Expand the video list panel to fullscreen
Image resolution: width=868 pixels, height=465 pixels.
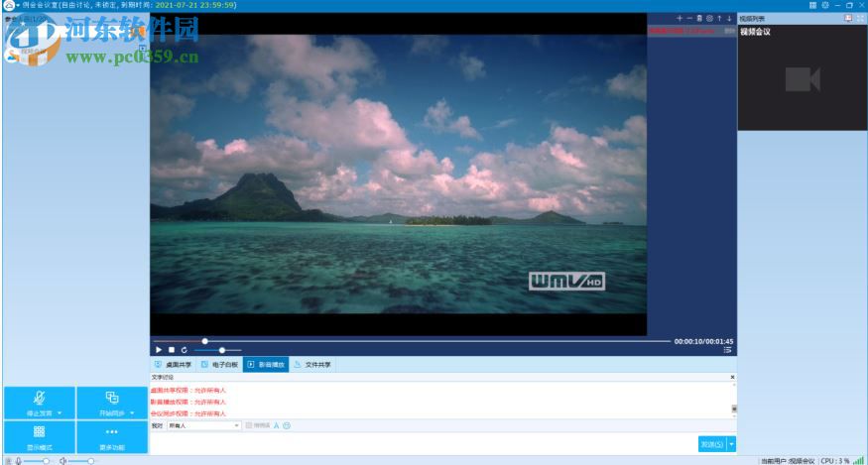coord(861,18)
